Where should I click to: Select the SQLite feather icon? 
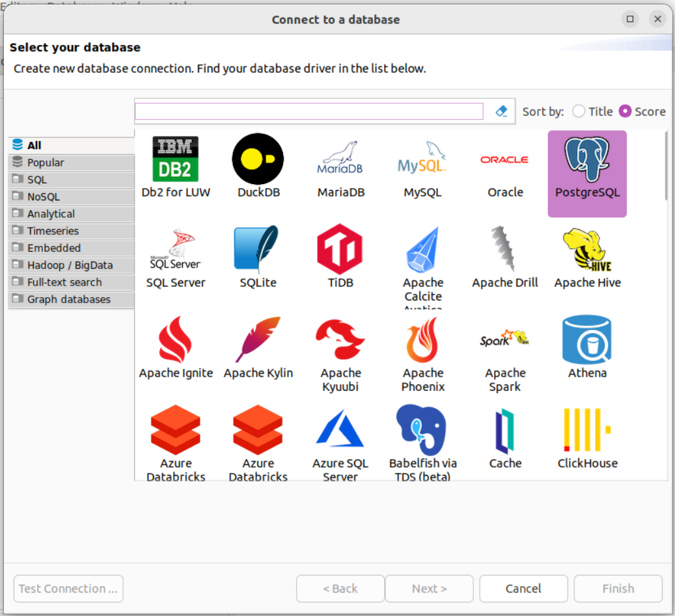click(x=258, y=250)
